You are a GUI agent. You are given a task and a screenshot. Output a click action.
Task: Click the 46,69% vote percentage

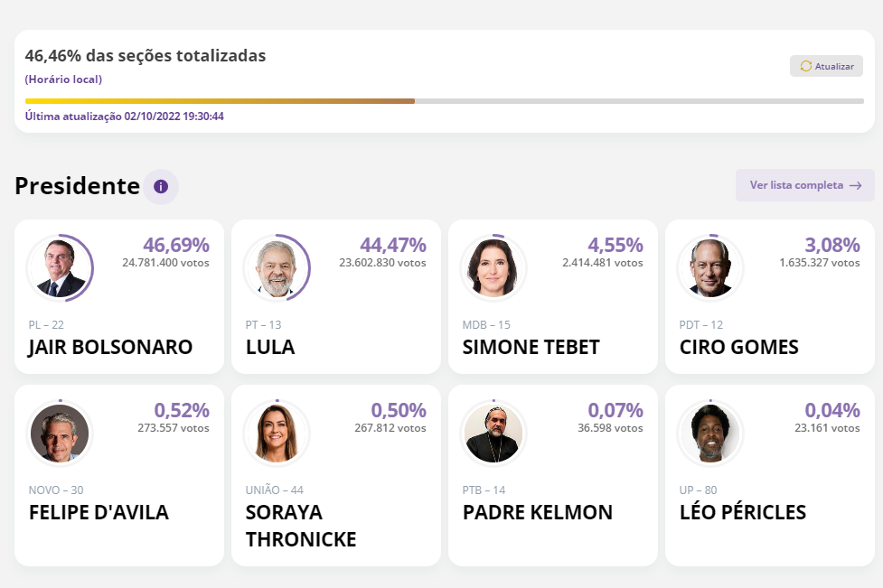click(176, 245)
